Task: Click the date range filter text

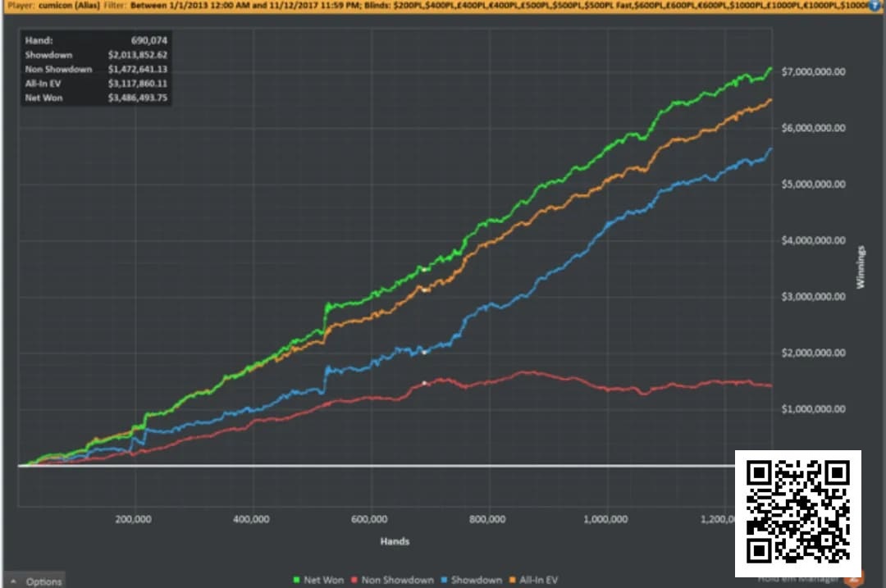Action: 245,5
